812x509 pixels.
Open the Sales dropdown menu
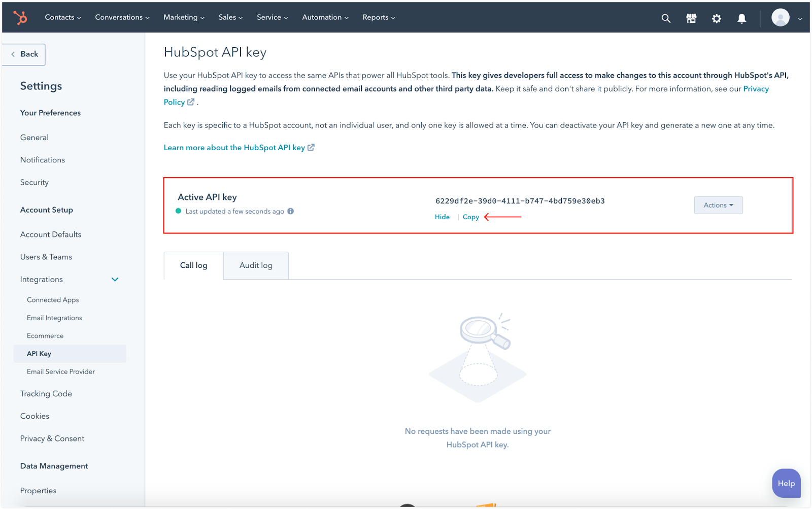click(x=230, y=17)
